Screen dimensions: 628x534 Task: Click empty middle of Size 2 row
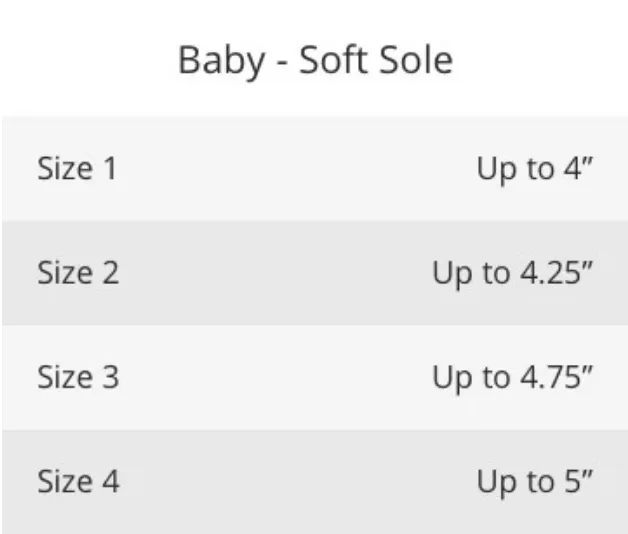click(x=276, y=273)
